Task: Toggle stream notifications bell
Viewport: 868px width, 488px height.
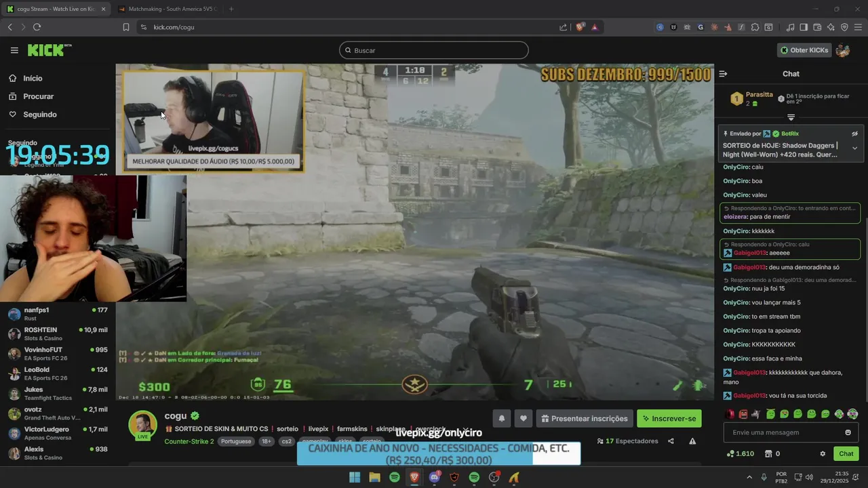Action: (502, 418)
